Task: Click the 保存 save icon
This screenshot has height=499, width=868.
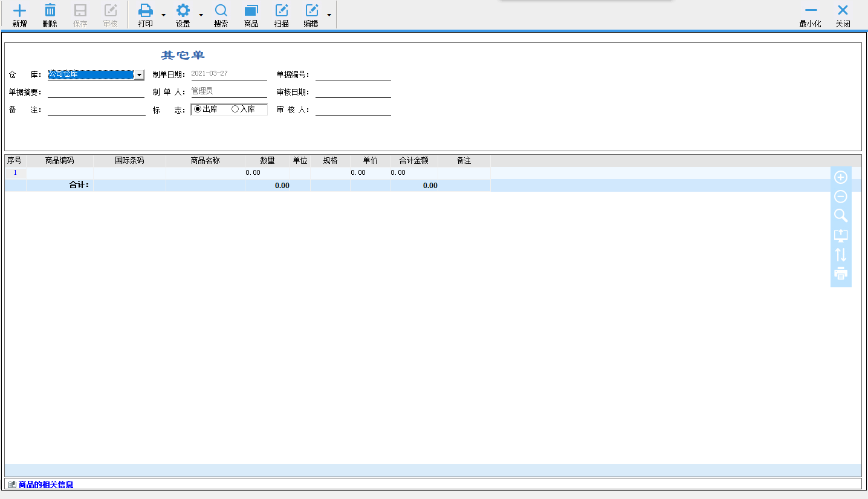Action: [x=80, y=10]
